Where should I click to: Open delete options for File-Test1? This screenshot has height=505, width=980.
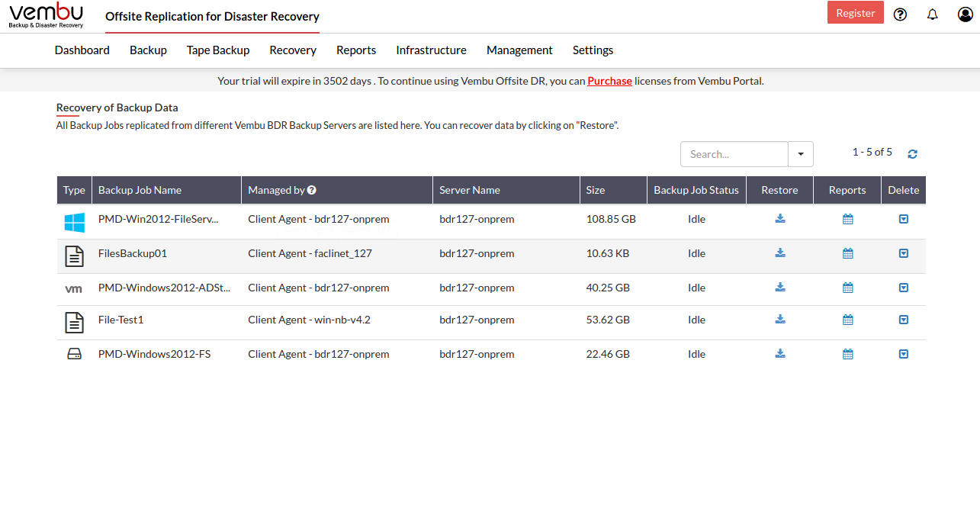click(x=904, y=320)
